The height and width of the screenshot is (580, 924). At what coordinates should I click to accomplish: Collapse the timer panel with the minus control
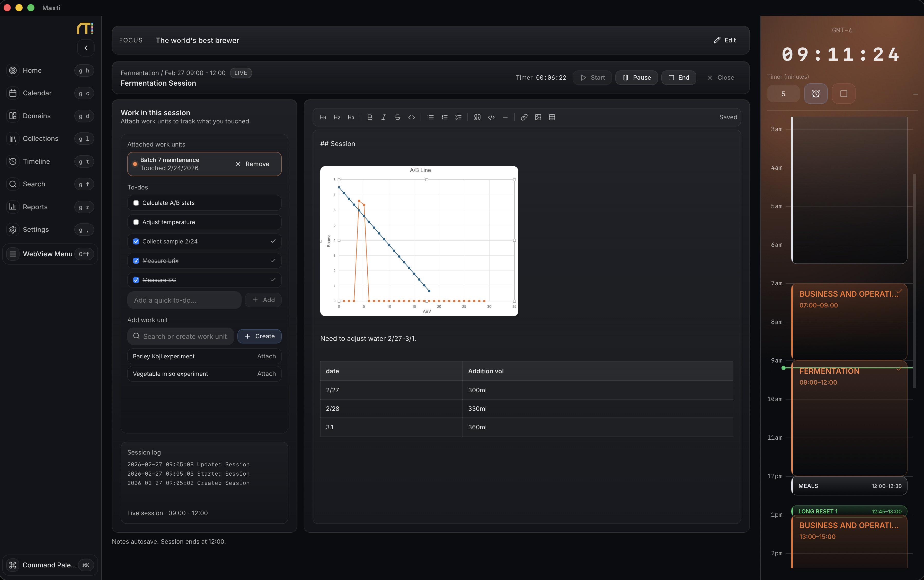(x=915, y=94)
